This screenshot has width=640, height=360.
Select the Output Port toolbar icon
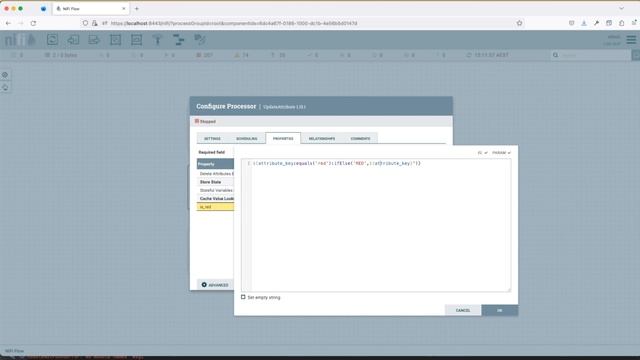94,40
